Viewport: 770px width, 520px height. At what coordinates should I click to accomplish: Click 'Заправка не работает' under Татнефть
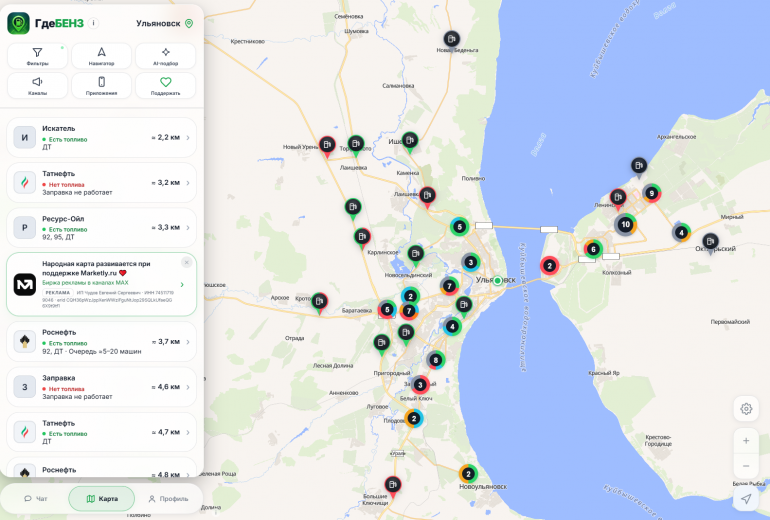click(77, 192)
